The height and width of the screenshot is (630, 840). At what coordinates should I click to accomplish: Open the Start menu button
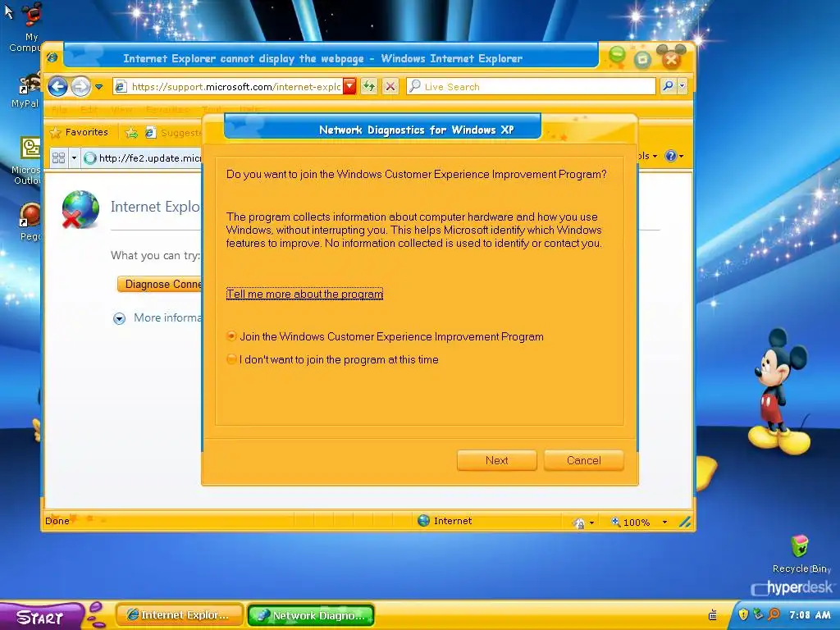[x=41, y=617]
